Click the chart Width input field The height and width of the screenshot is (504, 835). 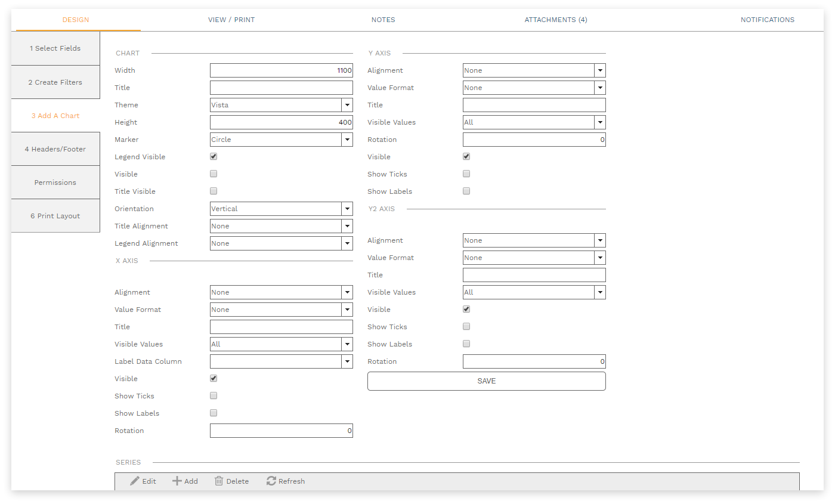tap(281, 70)
